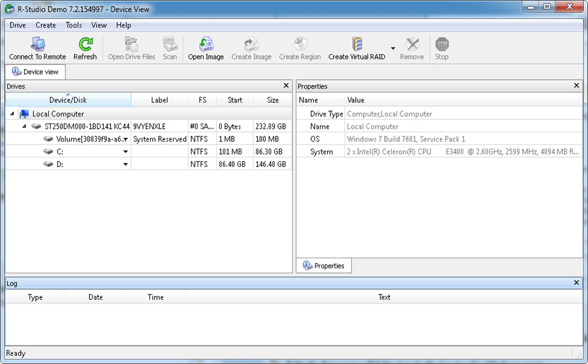The image size is (588, 364).
Task: Click the Stop toolbar icon
Action: 442,44
